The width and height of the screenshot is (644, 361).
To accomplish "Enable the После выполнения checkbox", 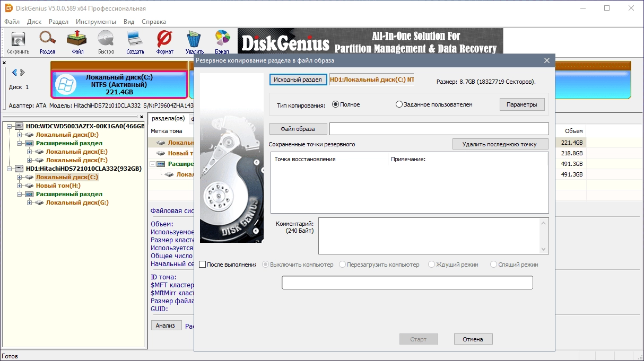I will (202, 265).
